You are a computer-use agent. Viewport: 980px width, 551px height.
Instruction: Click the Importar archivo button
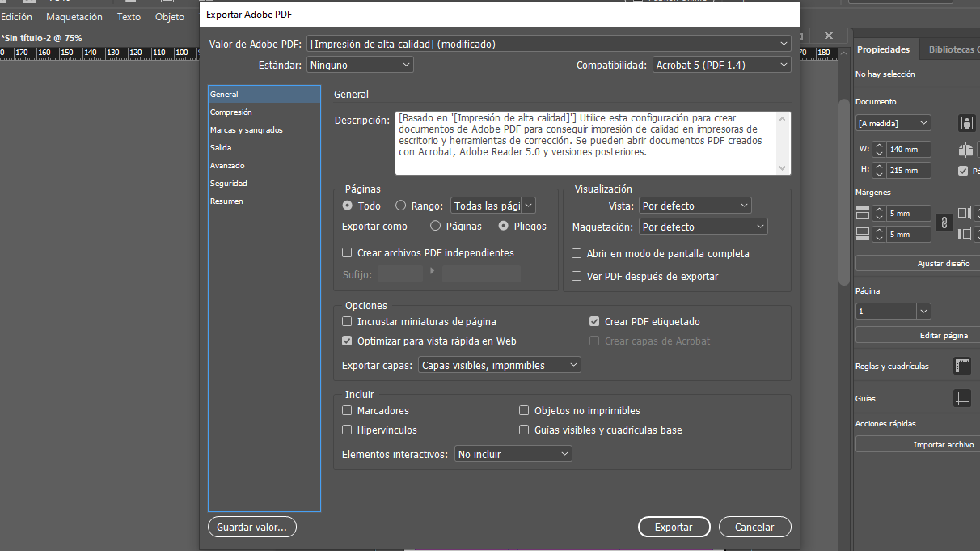pos(919,445)
